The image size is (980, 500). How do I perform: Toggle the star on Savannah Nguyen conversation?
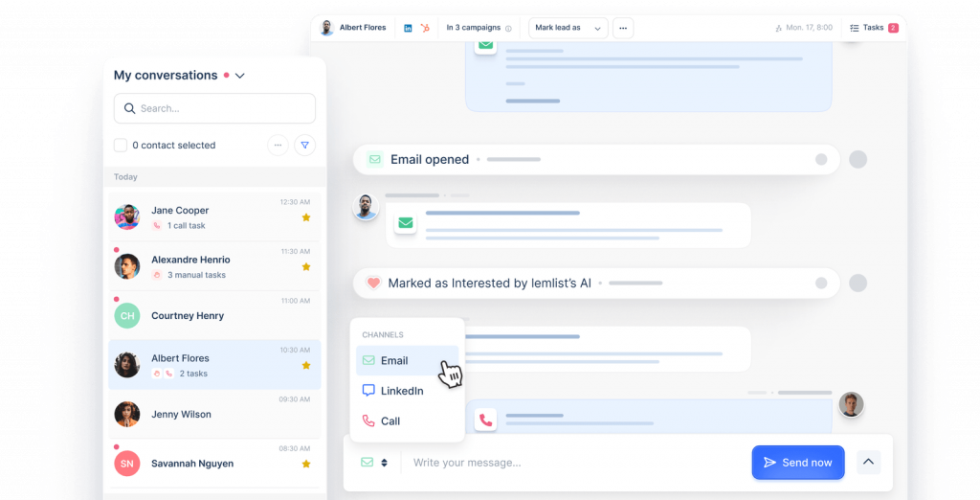coord(306,464)
